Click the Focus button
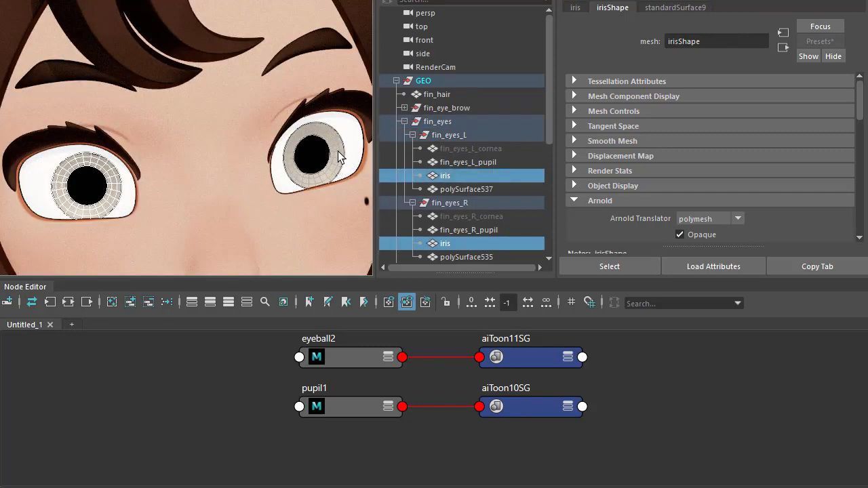Screen dimensions: 868x488 click(x=820, y=26)
